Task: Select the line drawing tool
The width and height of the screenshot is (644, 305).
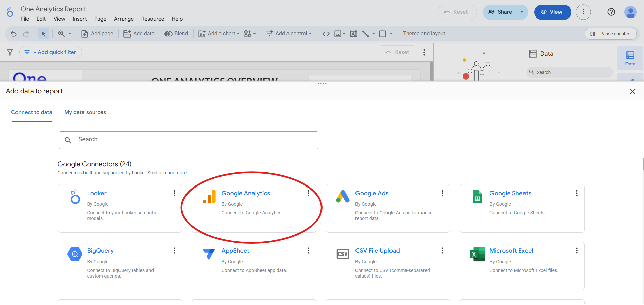Action: coord(366,34)
